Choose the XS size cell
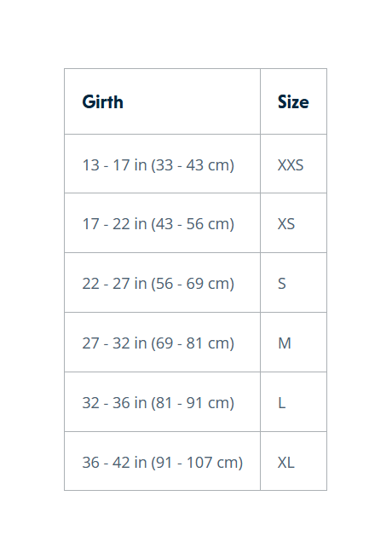Screen dimensions: 392x559 (294, 222)
